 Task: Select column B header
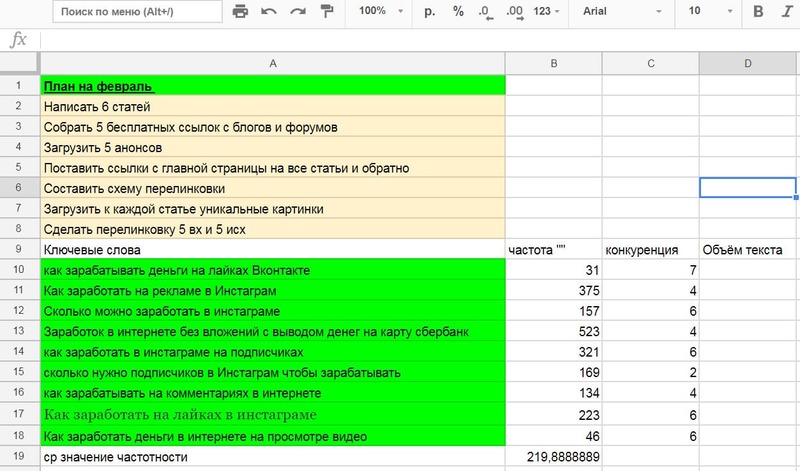pos(553,64)
